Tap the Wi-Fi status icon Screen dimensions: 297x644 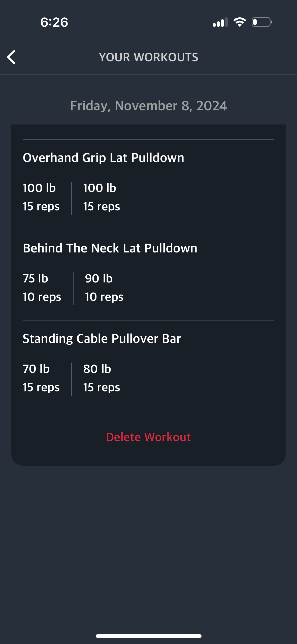240,22
